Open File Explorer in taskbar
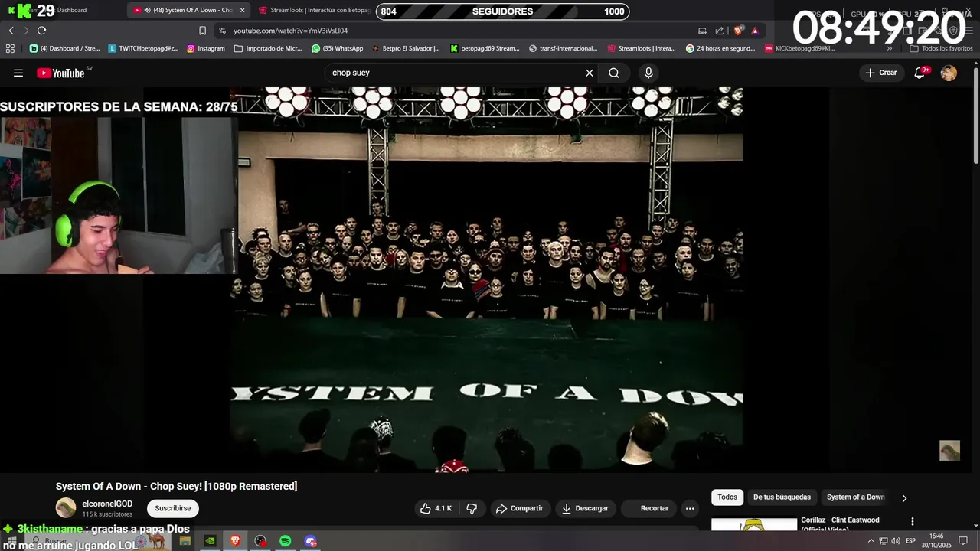The image size is (980, 551). [185, 541]
